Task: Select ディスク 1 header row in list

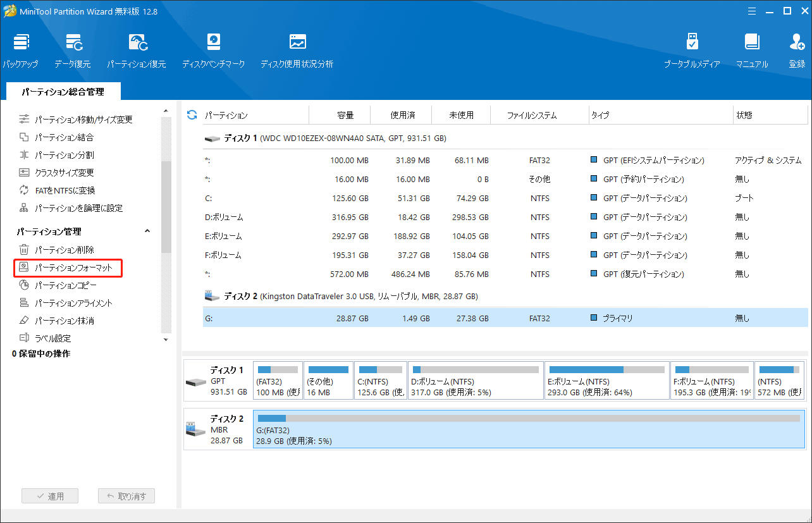Action: tap(505, 138)
